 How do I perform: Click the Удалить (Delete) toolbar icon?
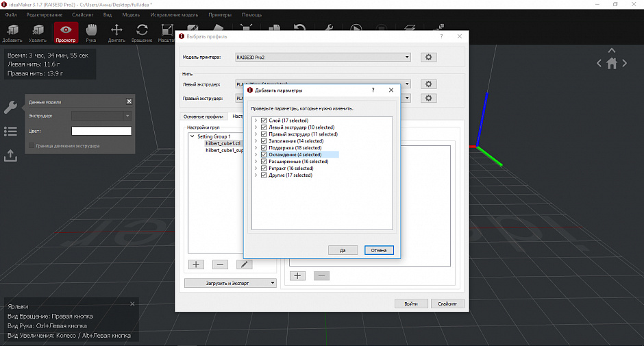point(38,33)
